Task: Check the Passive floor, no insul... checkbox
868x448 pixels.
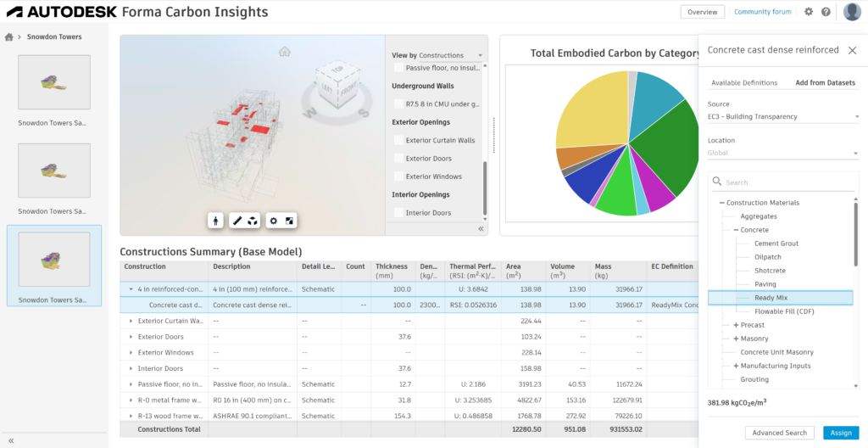Action: click(398, 68)
